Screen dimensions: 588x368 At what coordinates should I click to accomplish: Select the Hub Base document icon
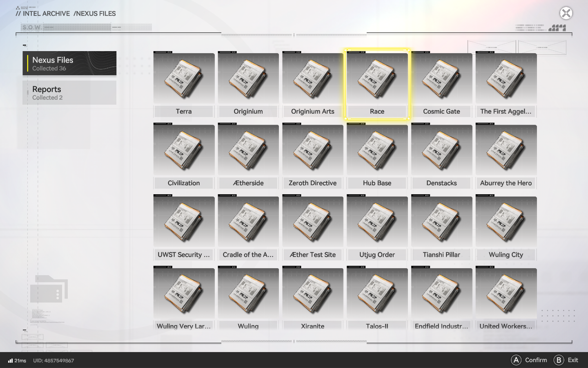(x=377, y=150)
